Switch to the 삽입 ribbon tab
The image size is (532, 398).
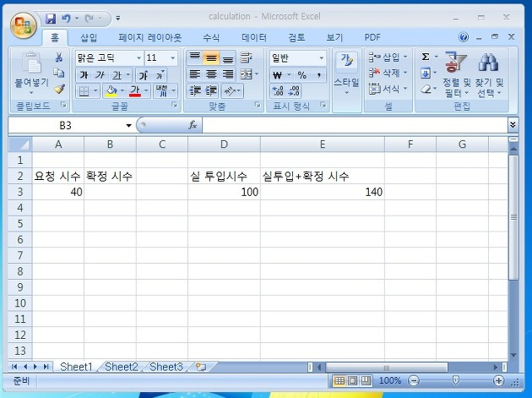pos(89,37)
